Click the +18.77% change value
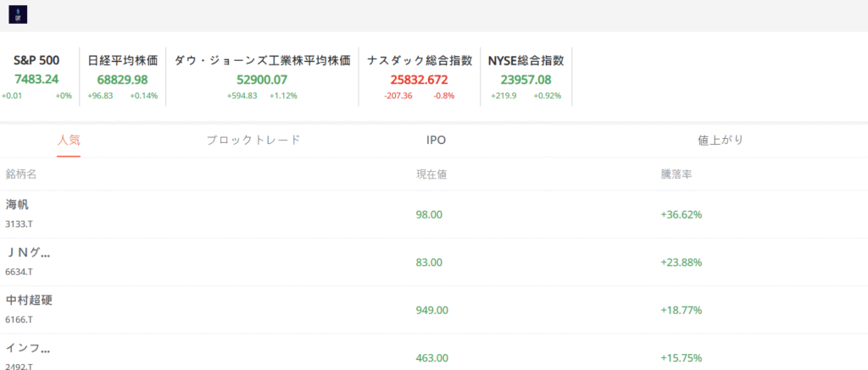Screen dimensions: 868x370 coord(682,310)
